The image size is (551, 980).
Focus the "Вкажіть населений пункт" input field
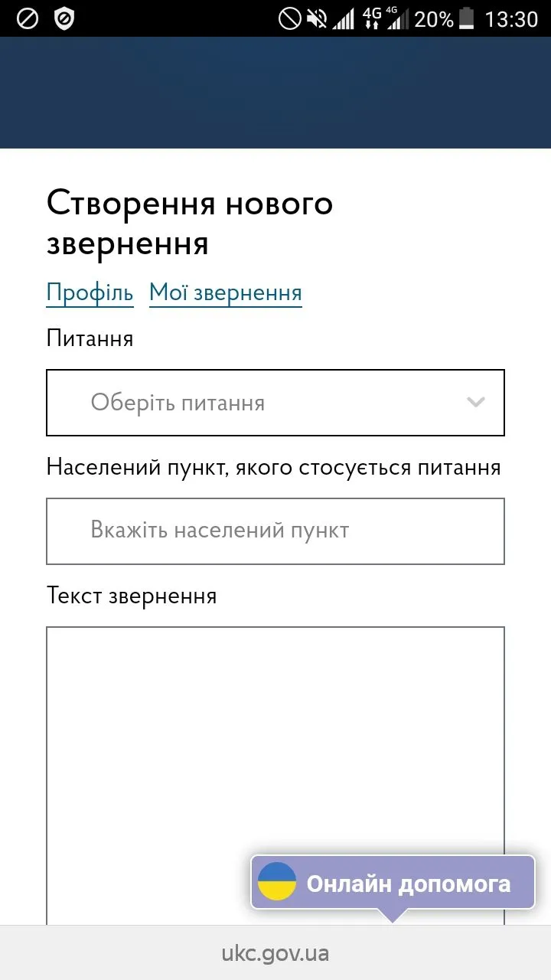[x=275, y=531]
